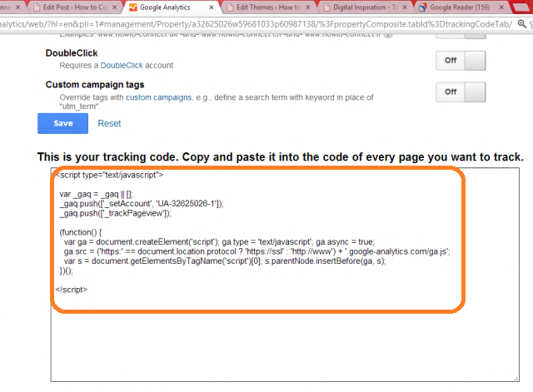Click the 'var _gaq = _gaq || [];' line

click(97, 194)
